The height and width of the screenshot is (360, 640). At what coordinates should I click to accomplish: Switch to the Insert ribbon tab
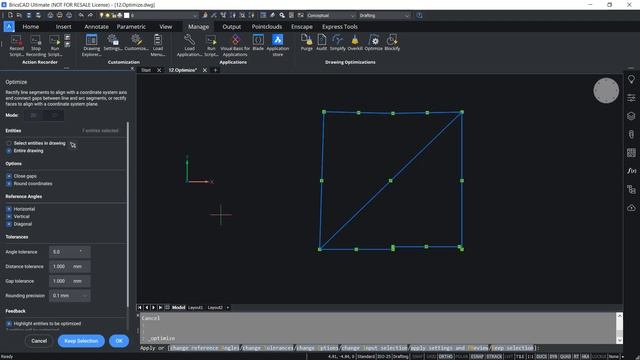(x=63, y=27)
